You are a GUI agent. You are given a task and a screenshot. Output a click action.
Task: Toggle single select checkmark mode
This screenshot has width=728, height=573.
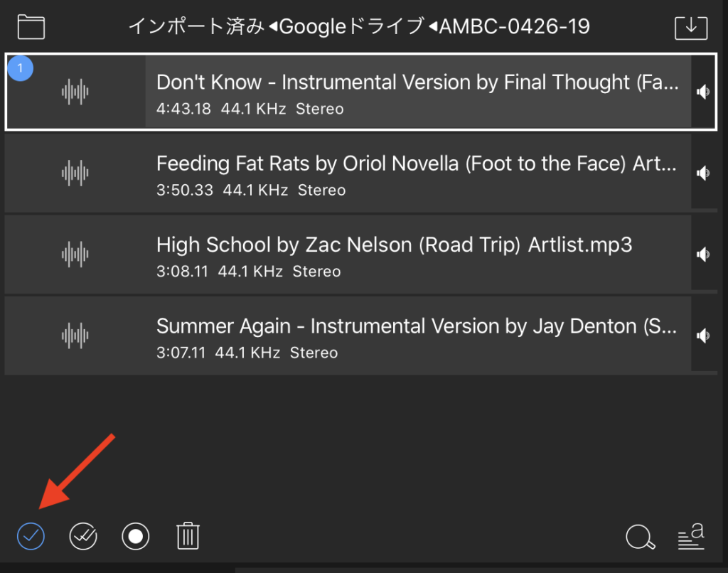[31, 536]
